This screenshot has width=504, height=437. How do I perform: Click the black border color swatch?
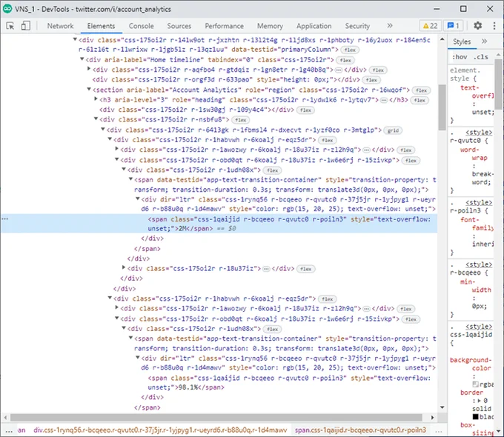475,417
